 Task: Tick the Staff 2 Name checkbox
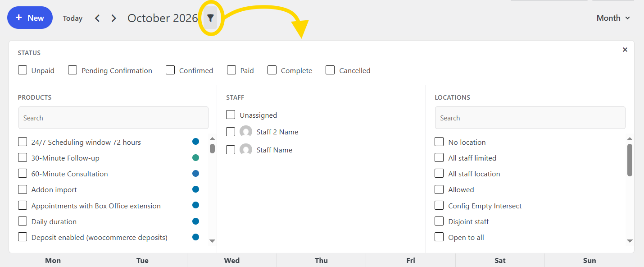[231, 132]
